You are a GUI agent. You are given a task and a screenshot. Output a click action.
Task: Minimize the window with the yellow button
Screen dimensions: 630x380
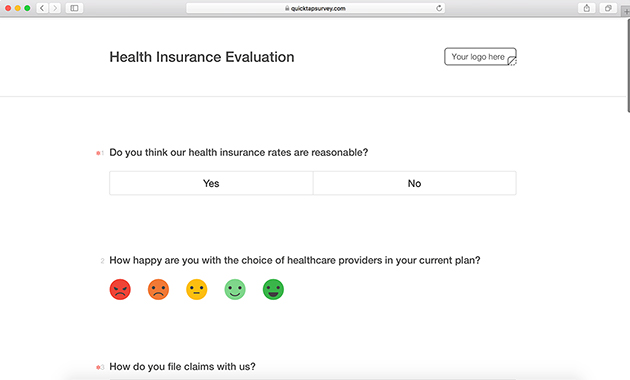coord(18,8)
